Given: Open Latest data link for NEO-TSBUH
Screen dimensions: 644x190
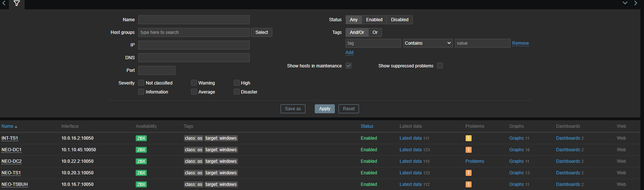Looking at the screenshot, I should point(410,184).
